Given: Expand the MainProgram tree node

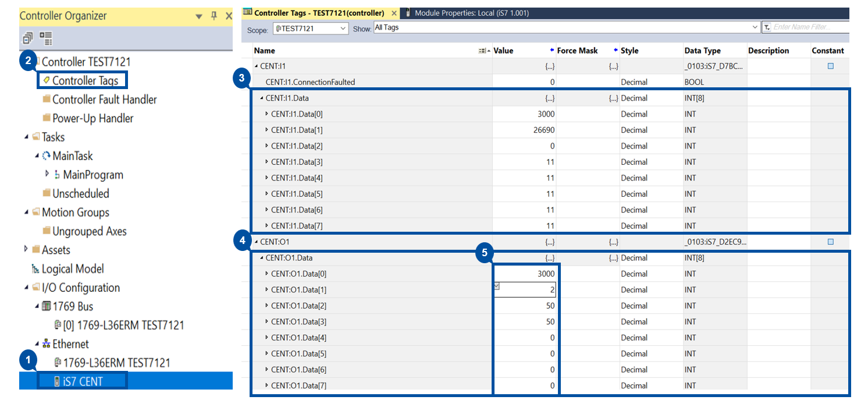Looking at the screenshot, I should [47, 174].
